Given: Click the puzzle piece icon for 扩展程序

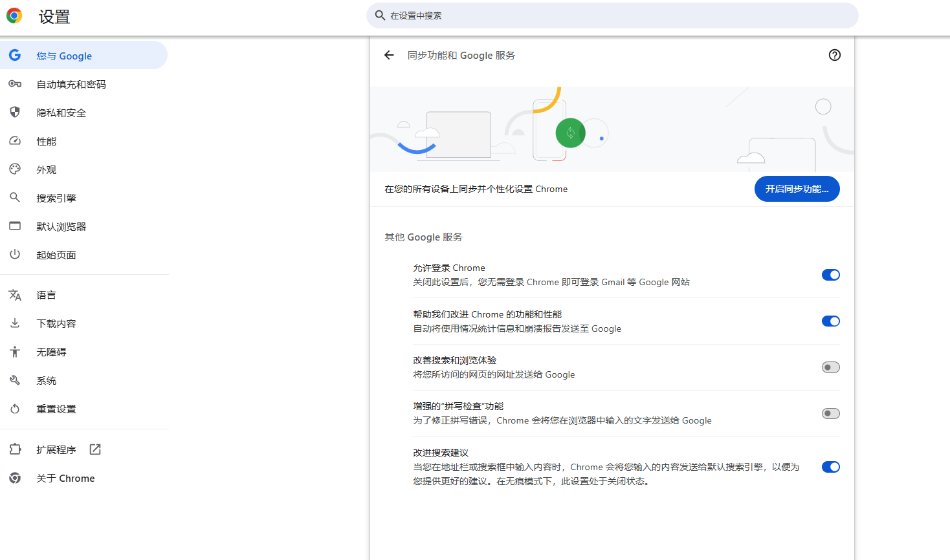Looking at the screenshot, I should pyautogui.click(x=15, y=449).
